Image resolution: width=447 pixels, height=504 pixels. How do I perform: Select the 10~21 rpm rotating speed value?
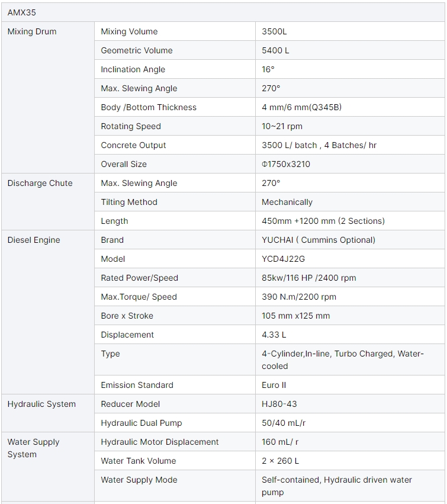(282, 127)
